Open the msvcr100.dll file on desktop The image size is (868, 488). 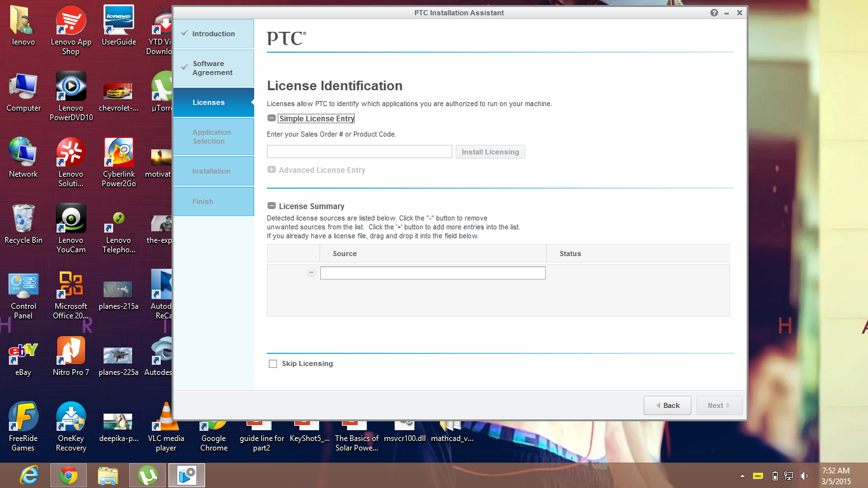tap(405, 431)
